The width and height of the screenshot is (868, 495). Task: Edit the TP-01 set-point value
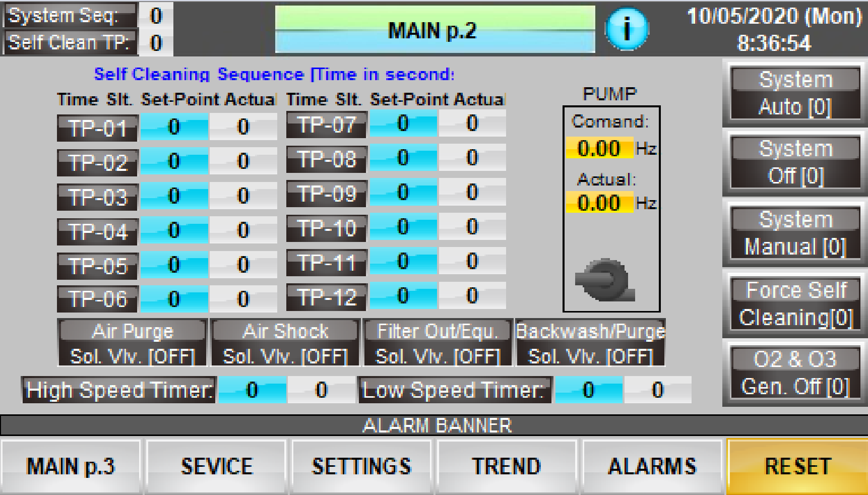click(174, 127)
